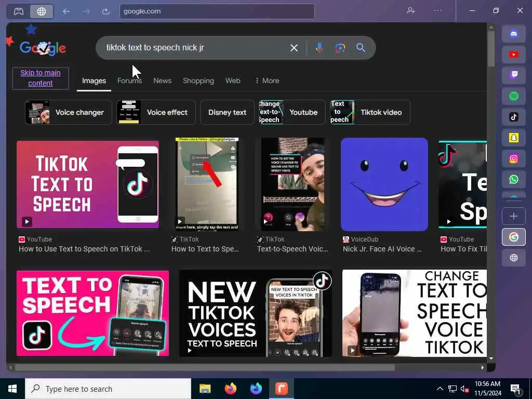Viewport: 532px width, 399px height.
Task: Open 'How to Use Text to Speech on TikTok' link
Action: (x=84, y=249)
